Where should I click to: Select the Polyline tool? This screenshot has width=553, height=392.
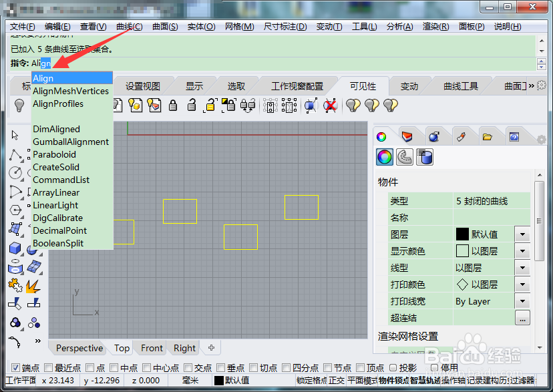[15, 155]
